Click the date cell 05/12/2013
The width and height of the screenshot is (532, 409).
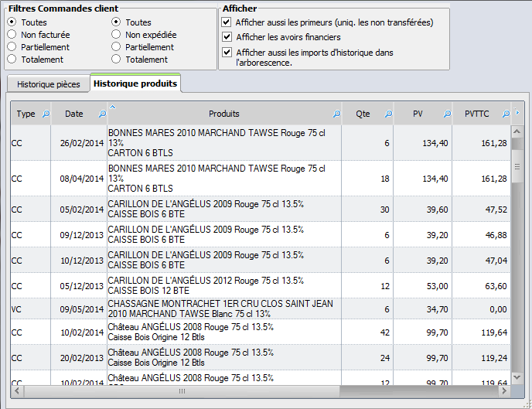[79, 285]
